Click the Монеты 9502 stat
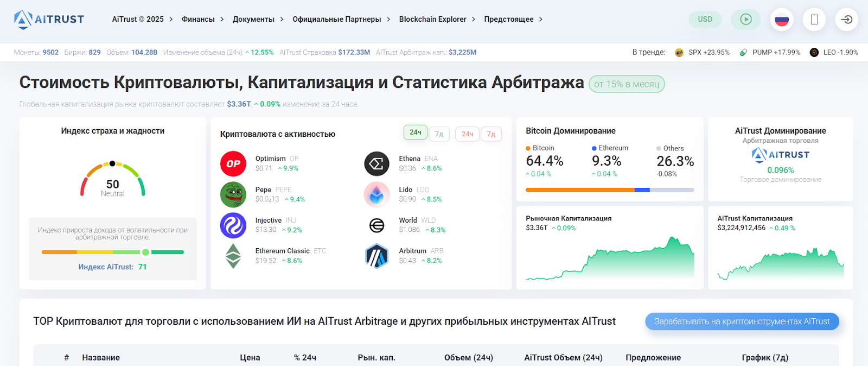 pos(36,53)
